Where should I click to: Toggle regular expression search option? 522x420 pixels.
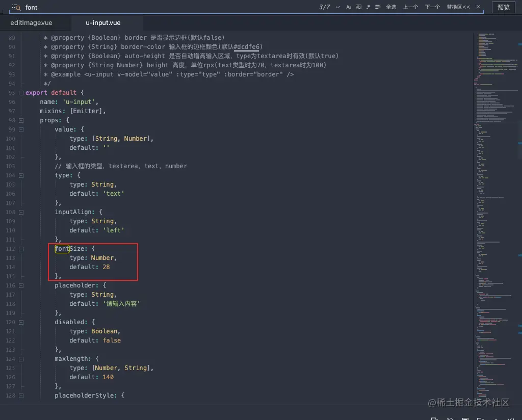368,7
